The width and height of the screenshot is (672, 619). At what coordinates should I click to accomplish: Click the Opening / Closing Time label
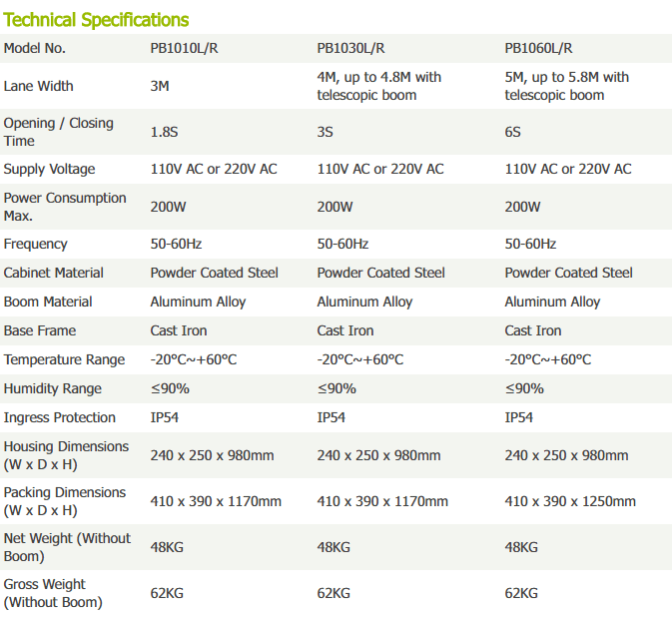[x=58, y=132]
